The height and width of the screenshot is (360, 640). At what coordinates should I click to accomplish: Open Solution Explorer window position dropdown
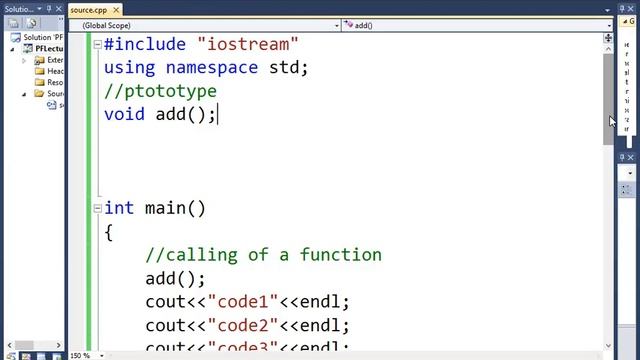39,9
